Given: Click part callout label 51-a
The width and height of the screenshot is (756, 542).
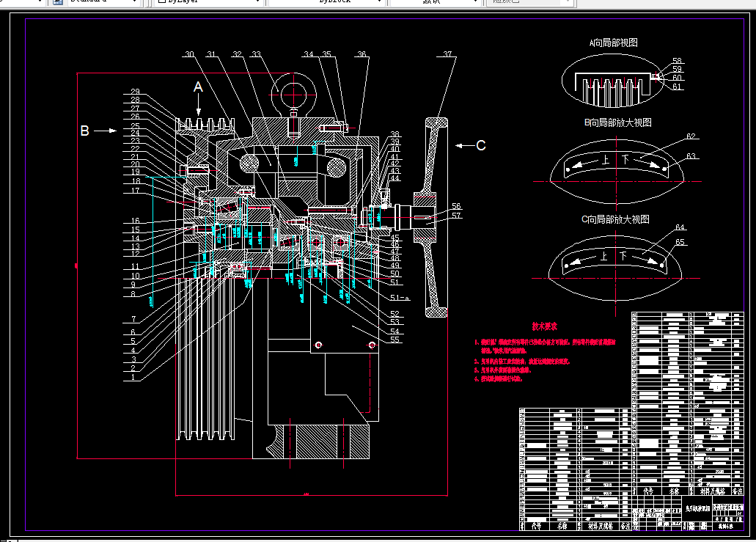Looking at the screenshot, I should (x=400, y=298).
